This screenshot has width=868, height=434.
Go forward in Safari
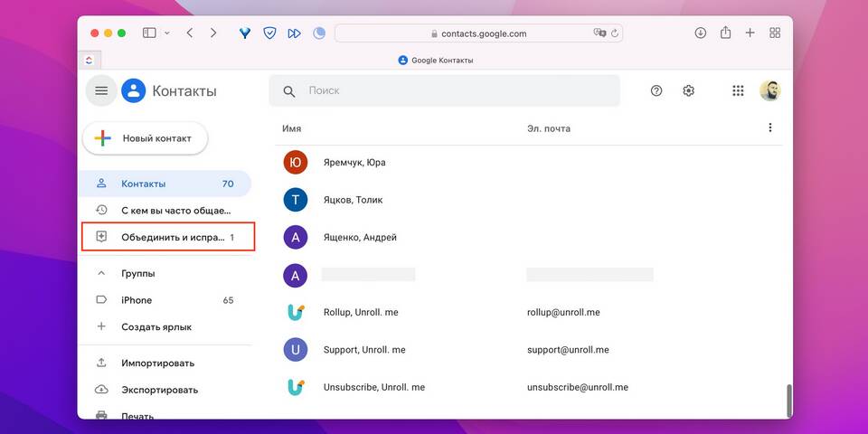point(213,33)
